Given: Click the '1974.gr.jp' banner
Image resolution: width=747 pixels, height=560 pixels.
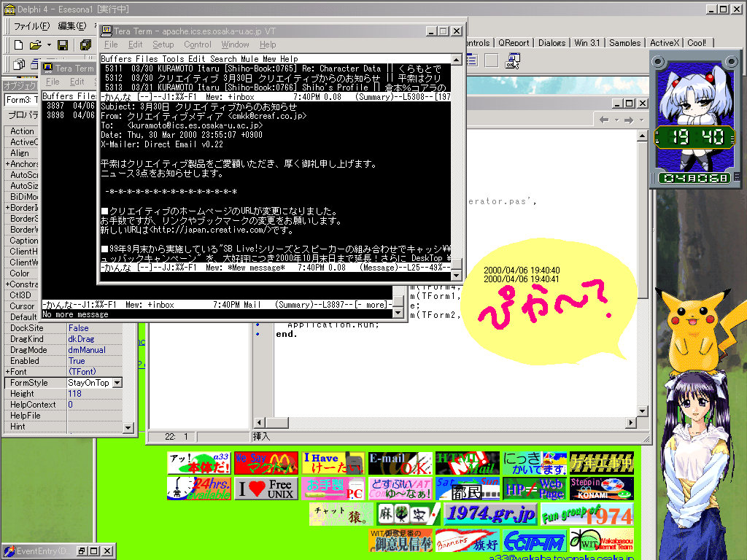Looking at the screenshot, I should point(491,514).
